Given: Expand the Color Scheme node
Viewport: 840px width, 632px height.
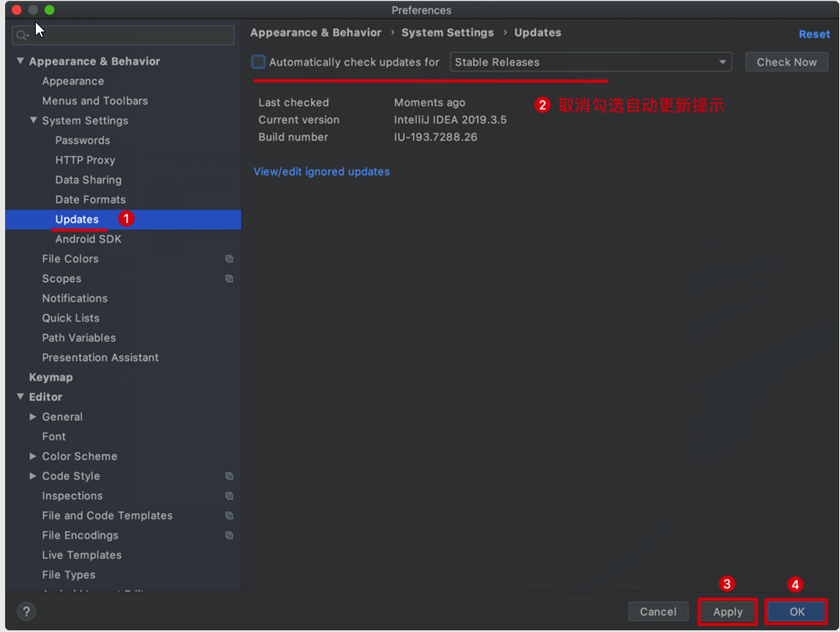Looking at the screenshot, I should 33,457.
